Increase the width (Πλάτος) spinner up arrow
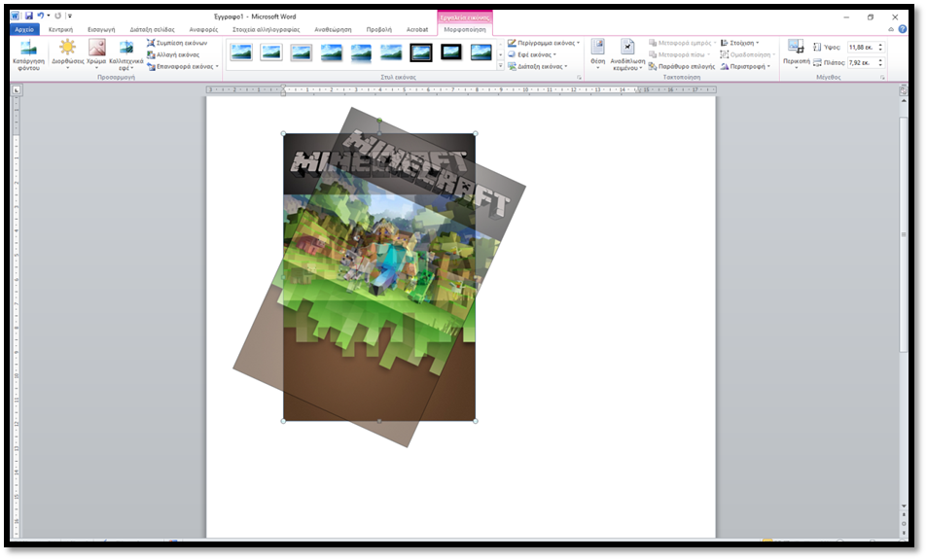The image size is (927, 560). point(880,59)
